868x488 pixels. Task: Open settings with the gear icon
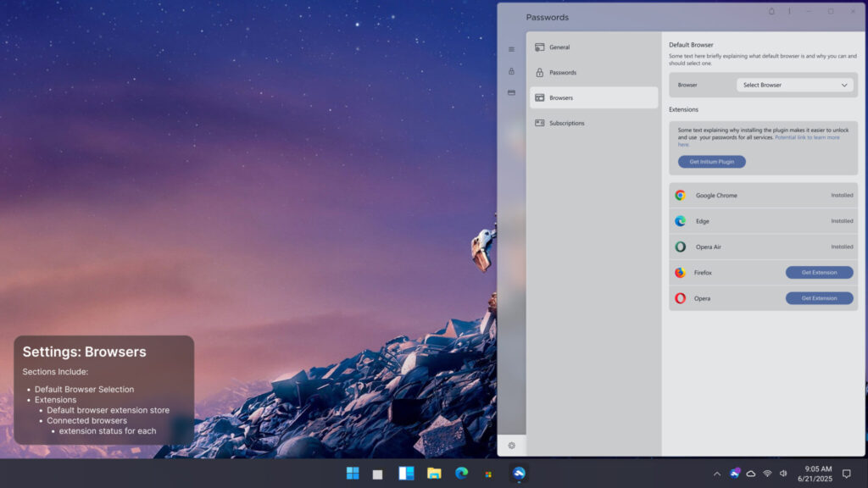click(512, 445)
